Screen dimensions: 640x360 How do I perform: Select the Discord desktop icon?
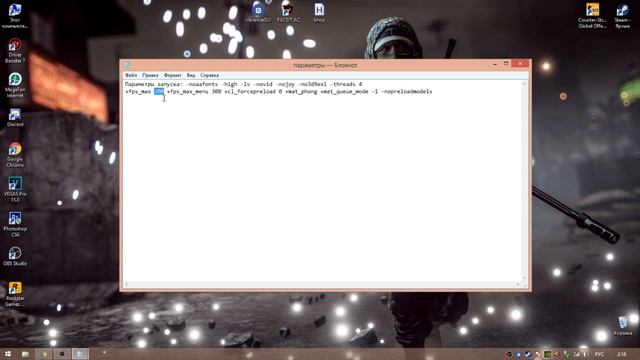15,118
